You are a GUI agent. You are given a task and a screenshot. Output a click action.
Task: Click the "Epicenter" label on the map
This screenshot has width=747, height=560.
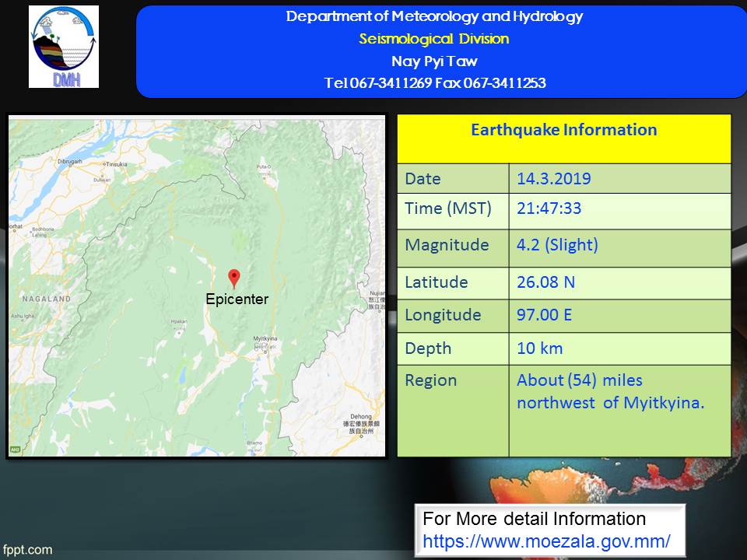pos(237,299)
